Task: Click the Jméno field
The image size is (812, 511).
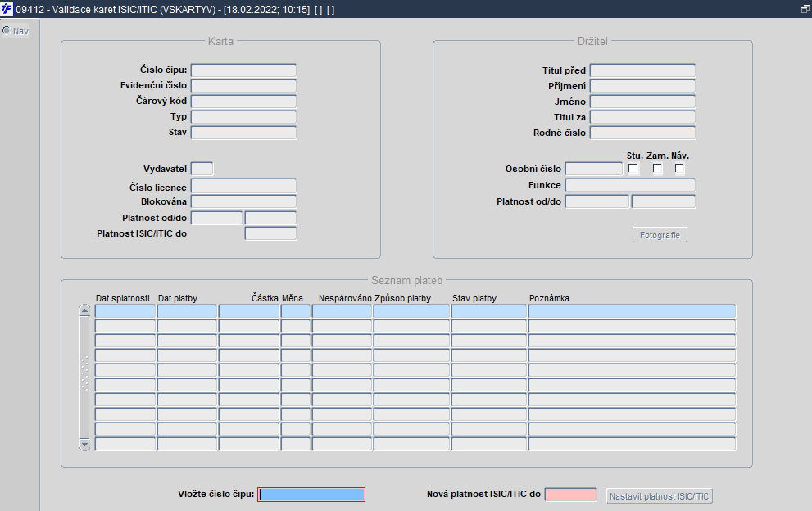Action: coord(642,102)
